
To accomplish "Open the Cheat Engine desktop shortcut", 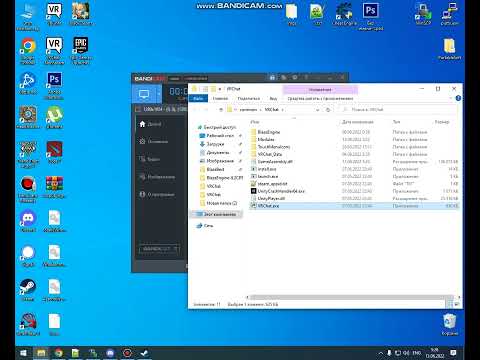I will point(344,14).
